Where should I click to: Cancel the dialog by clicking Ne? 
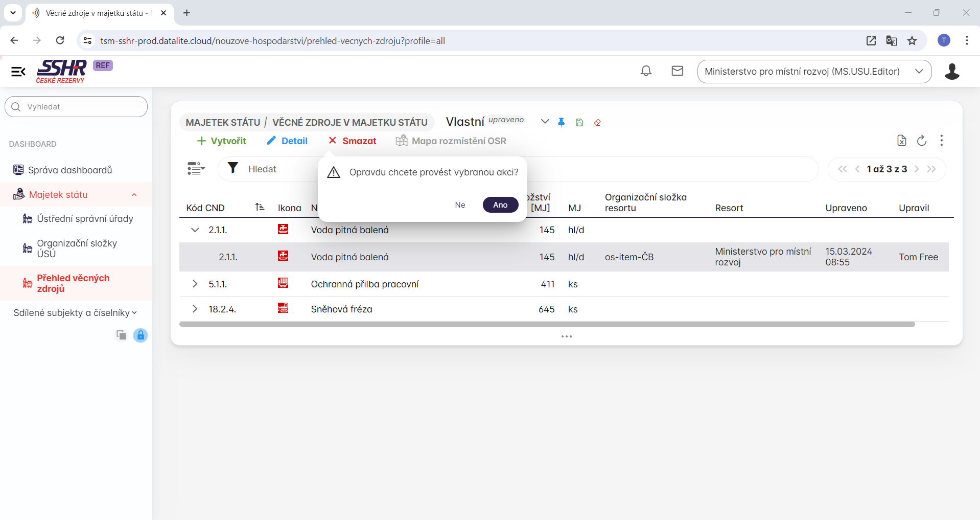click(460, 205)
